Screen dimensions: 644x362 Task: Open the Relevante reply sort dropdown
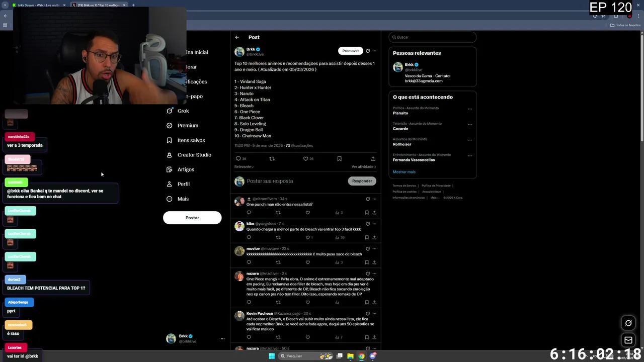pyautogui.click(x=244, y=166)
